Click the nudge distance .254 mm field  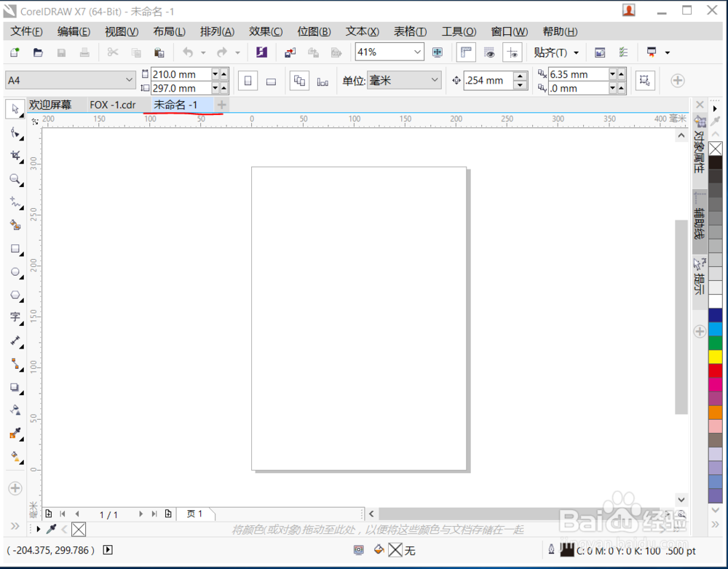(x=488, y=80)
